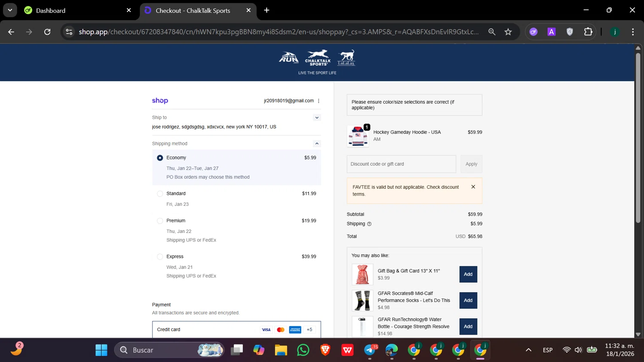Open the ESP language indicator
The width and height of the screenshot is (644, 362).
pyautogui.click(x=547, y=350)
